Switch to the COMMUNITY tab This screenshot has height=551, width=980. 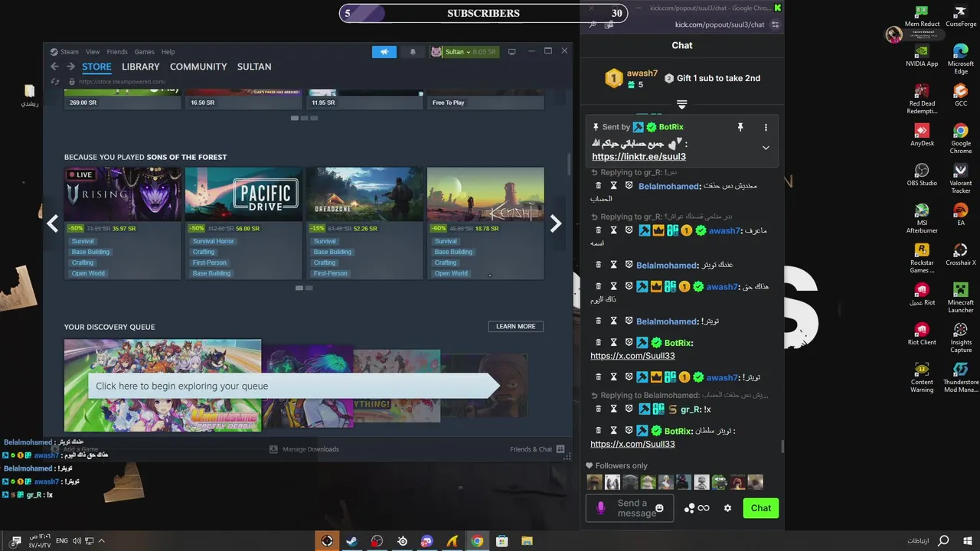198,67
